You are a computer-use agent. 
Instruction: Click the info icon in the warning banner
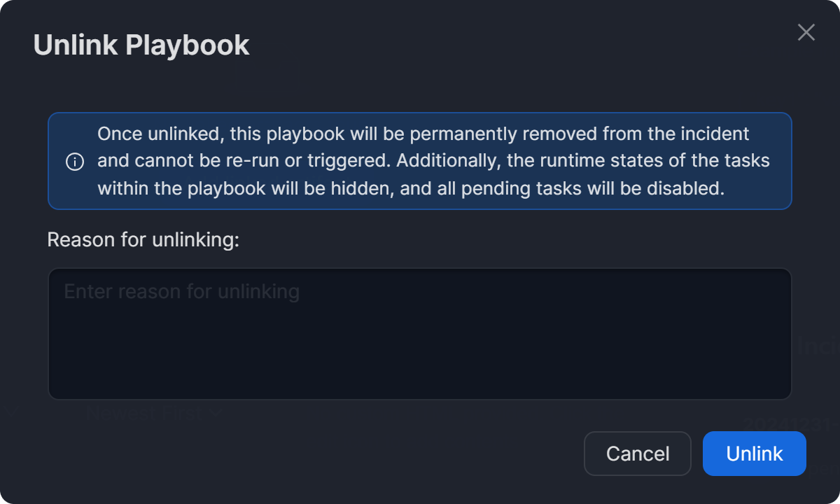(x=75, y=162)
